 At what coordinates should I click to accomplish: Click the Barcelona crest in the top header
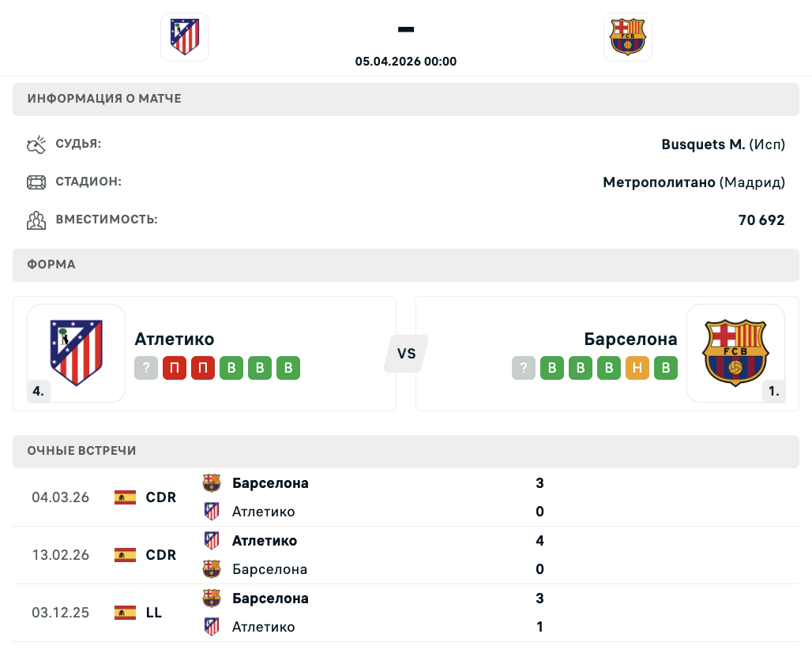[628, 37]
